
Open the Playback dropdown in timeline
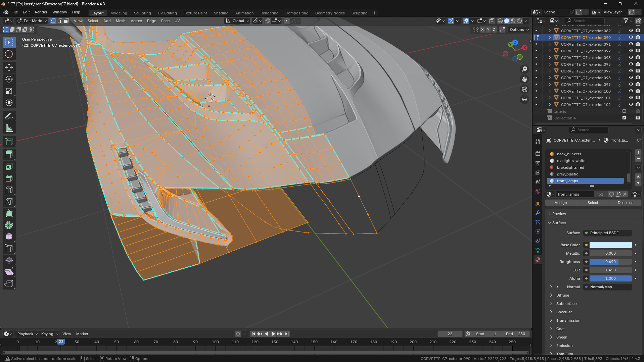tap(28, 334)
